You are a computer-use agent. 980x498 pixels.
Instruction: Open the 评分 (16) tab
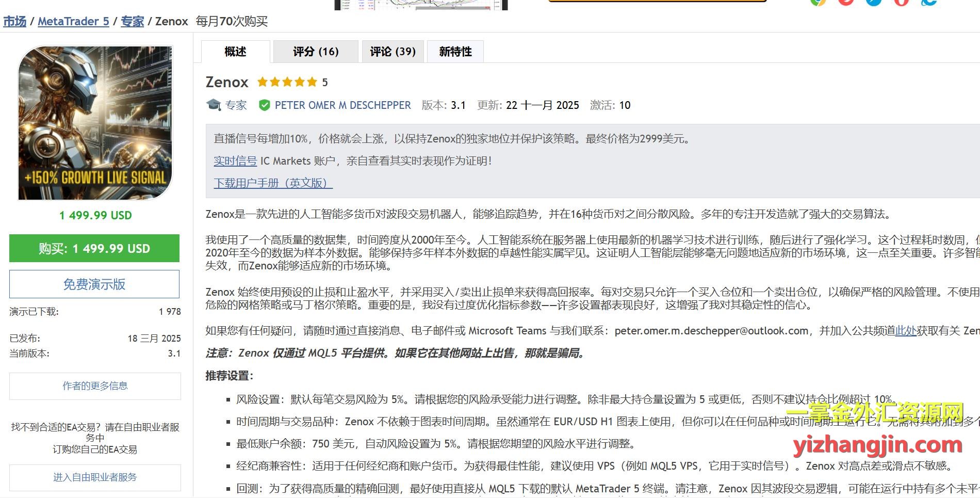click(x=316, y=52)
